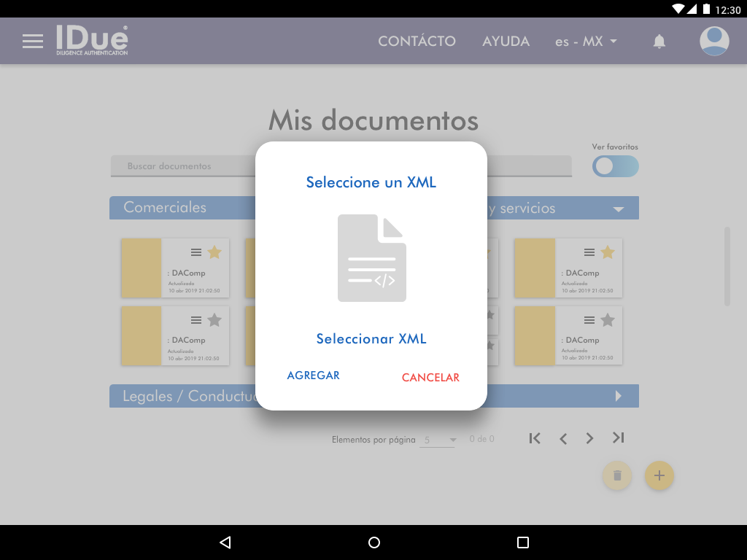Open the notifications bell
The width and height of the screenshot is (747, 560).
pyautogui.click(x=659, y=42)
